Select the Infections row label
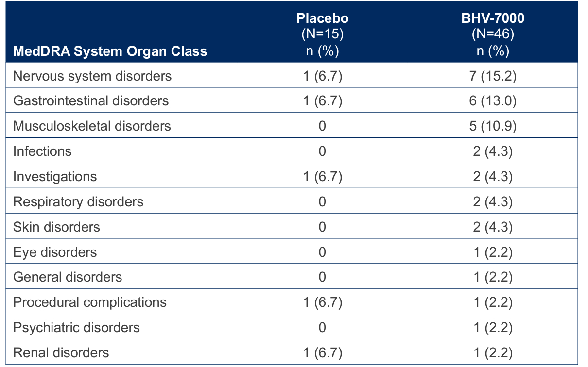588x367 pixels. pyautogui.click(x=42, y=151)
